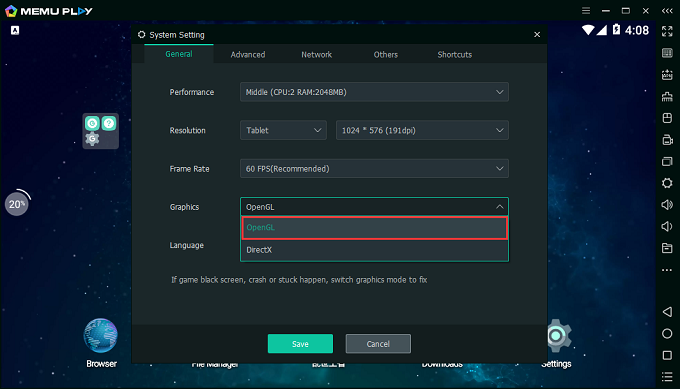Viewport: 680px width, 389px height.
Task: Click the mobile signal strength icon
Action: click(602, 30)
